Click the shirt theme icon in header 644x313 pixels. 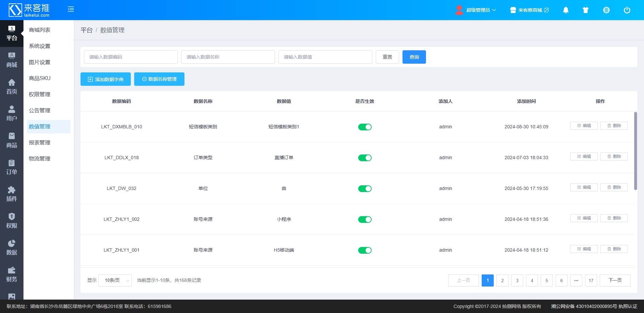click(586, 10)
